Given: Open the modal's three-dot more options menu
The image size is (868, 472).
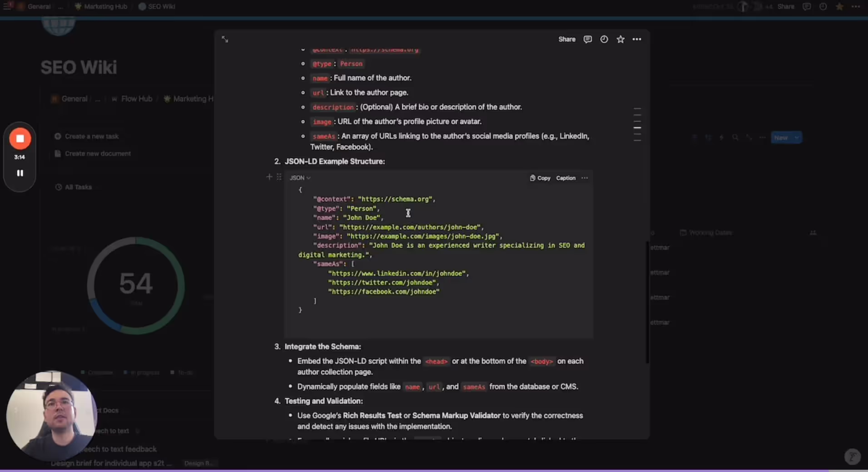Looking at the screenshot, I should [637, 39].
